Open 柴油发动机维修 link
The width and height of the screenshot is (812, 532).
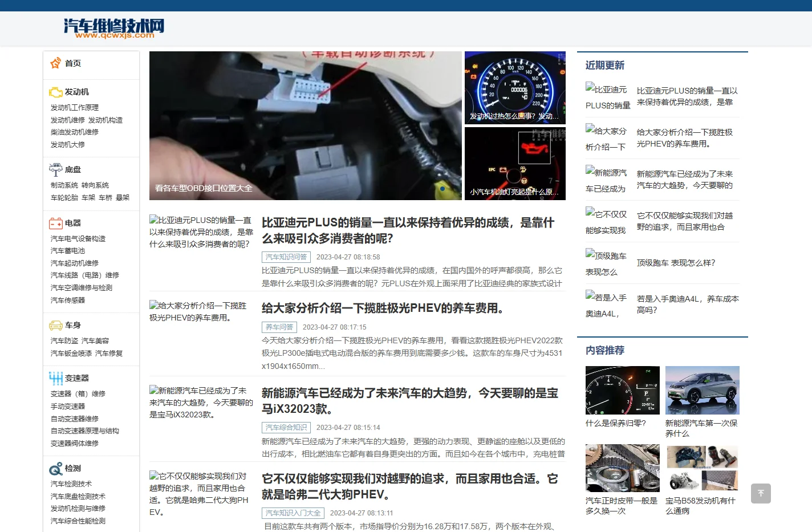[75, 132]
